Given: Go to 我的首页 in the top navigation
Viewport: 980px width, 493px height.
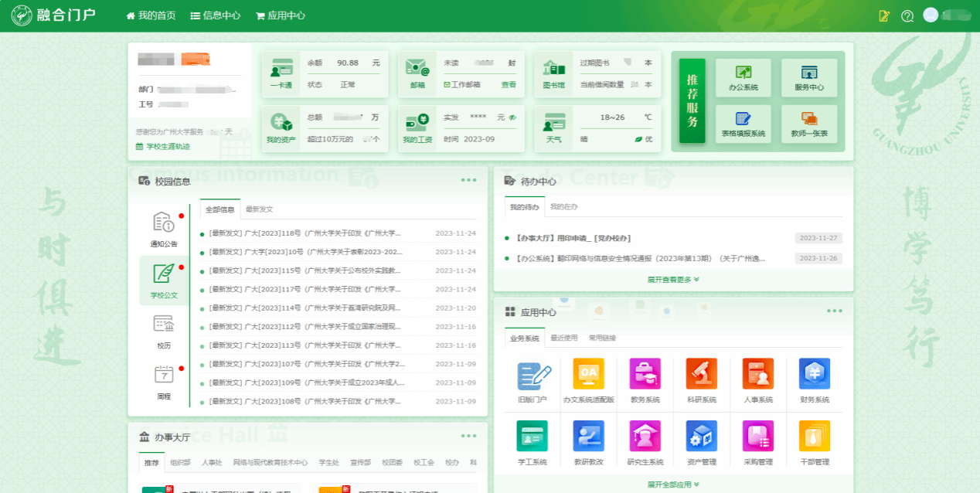Looking at the screenshot, I should 151,15.
